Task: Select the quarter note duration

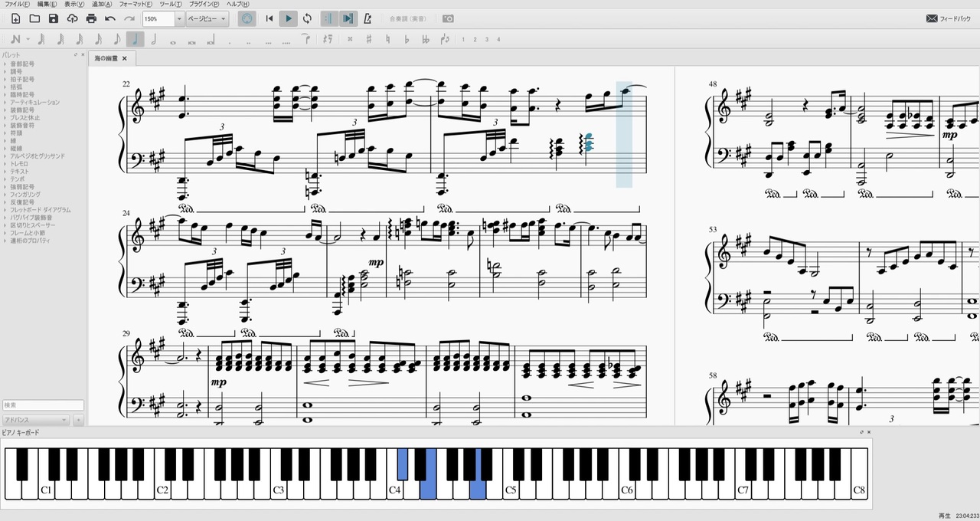Action: point(136,39)
